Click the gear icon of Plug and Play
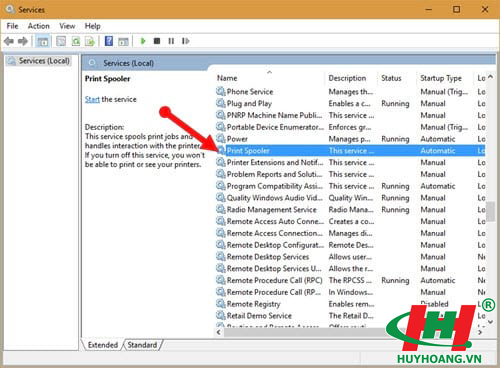 point(220,103)
